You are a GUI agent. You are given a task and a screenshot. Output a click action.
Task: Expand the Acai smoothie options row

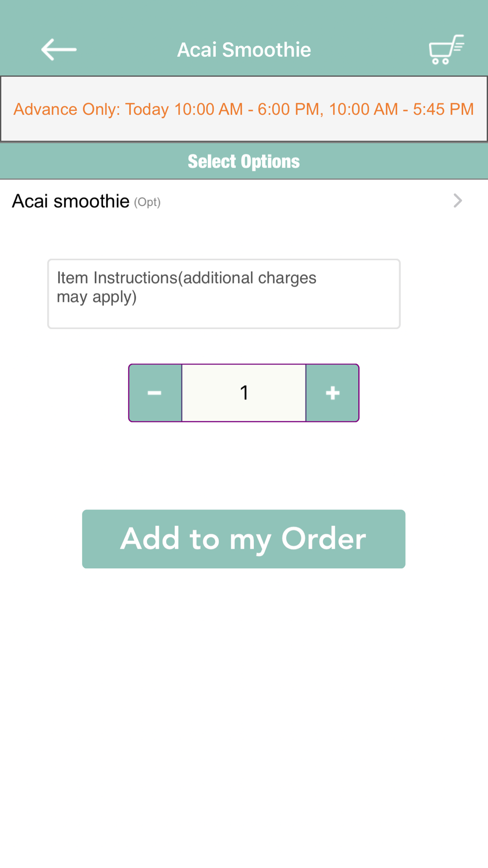[x=244, y=201]
